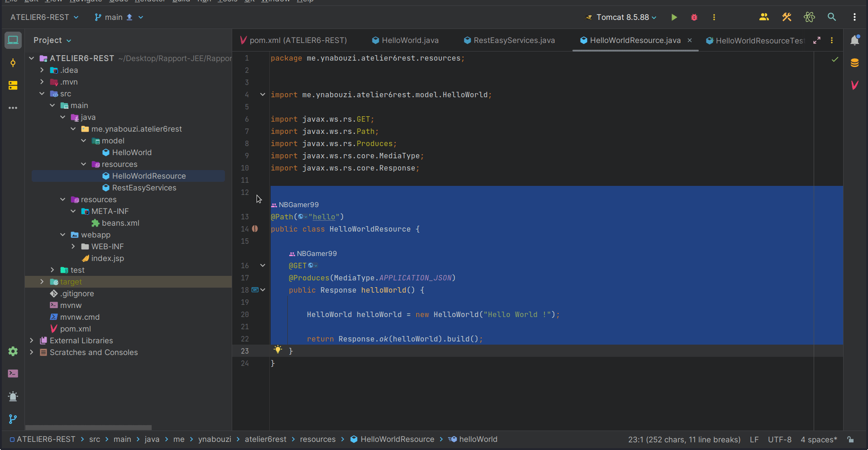Image resolution: width=868 pixels, height=450 pixels.
Task: Click the UTF-8 encoding in status bar
Action: tap(779, 440)
